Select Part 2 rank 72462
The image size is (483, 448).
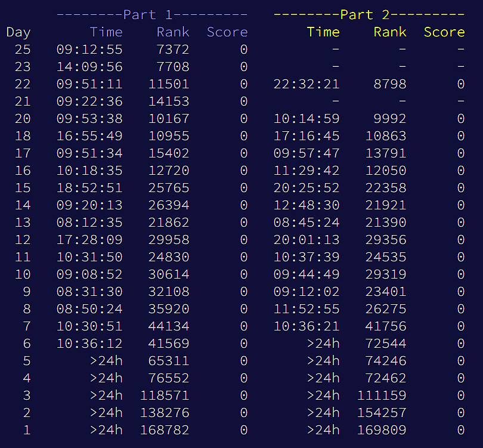pyautogui.click(x=386, y=378)
